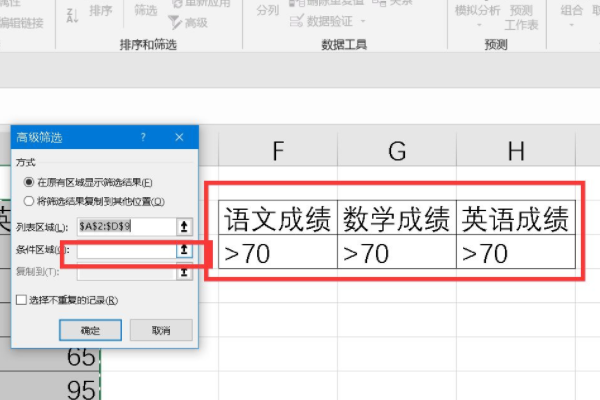Screen dimensions: 600x400
Task: Check 选择不重复的记录 checkbox
Action: click(21, 300)
